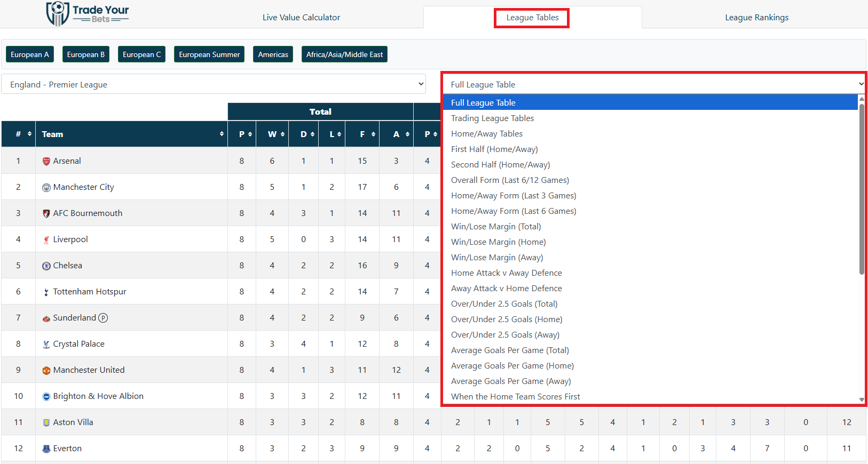Image resolution: width=868 pixels, height=464 pixels.
Task: Sort table by W (wins) column
Action: coord(275,134)
